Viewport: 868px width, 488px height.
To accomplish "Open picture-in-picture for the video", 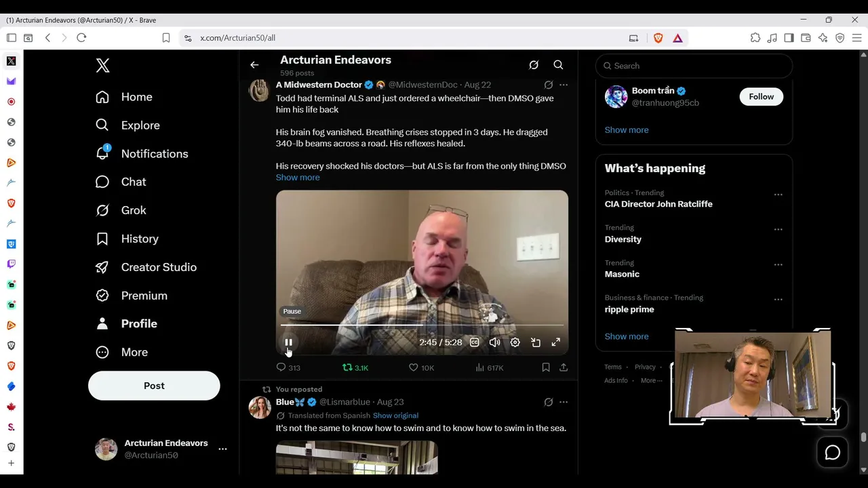I will point(536,342).
